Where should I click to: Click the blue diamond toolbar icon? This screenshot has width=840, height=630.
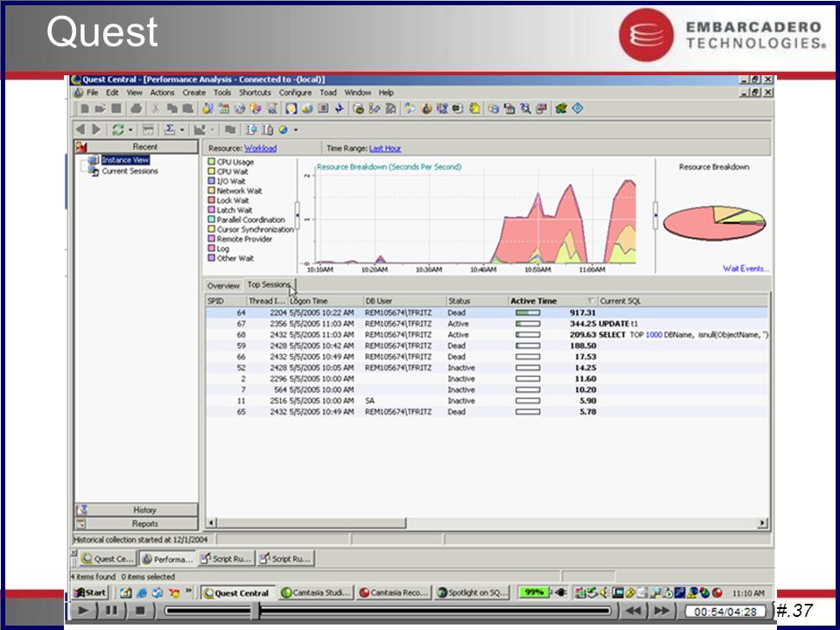[577, 108]
